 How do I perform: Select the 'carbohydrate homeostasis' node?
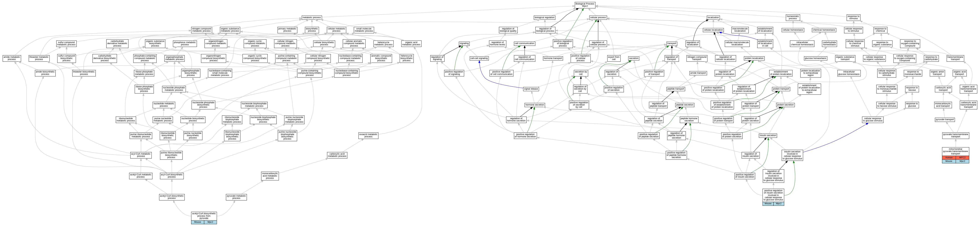tap(829, 43)
